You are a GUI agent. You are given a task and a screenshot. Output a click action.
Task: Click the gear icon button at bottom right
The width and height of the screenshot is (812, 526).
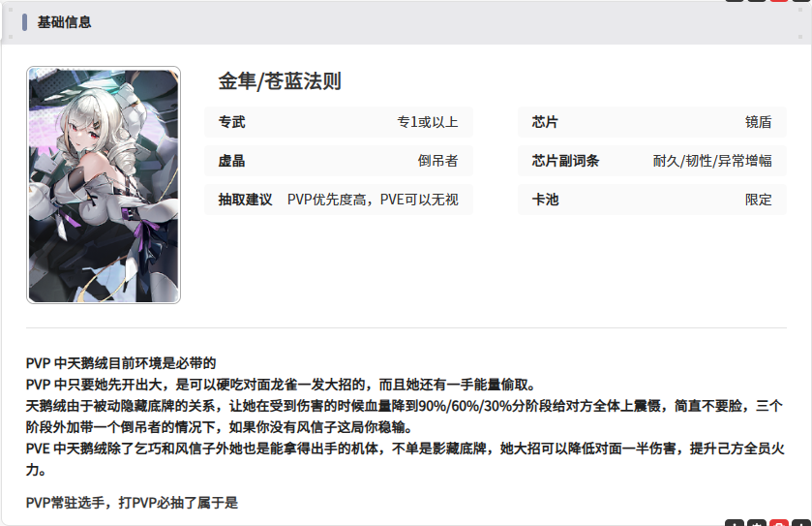tap(757, 522)
